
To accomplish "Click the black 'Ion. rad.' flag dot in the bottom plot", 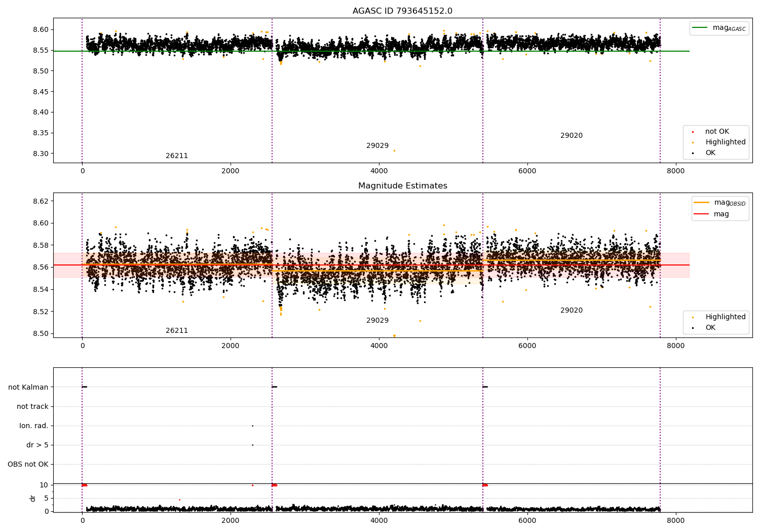I will click(252, 426).
